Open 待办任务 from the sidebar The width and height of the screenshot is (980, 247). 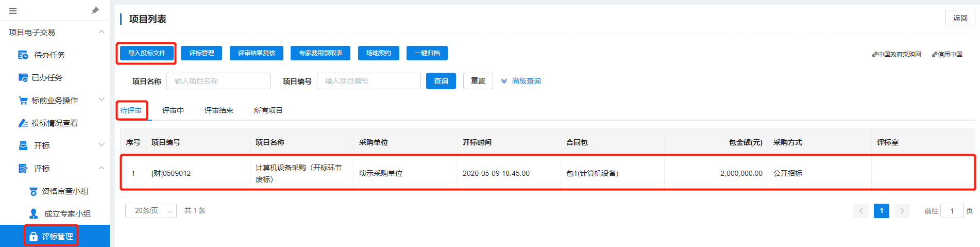(49, 55)
